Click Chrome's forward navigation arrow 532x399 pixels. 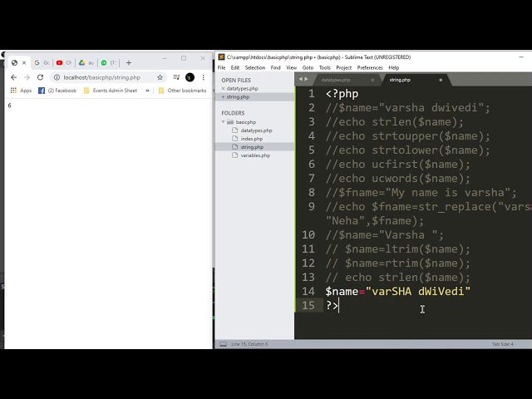click(27, 77)
